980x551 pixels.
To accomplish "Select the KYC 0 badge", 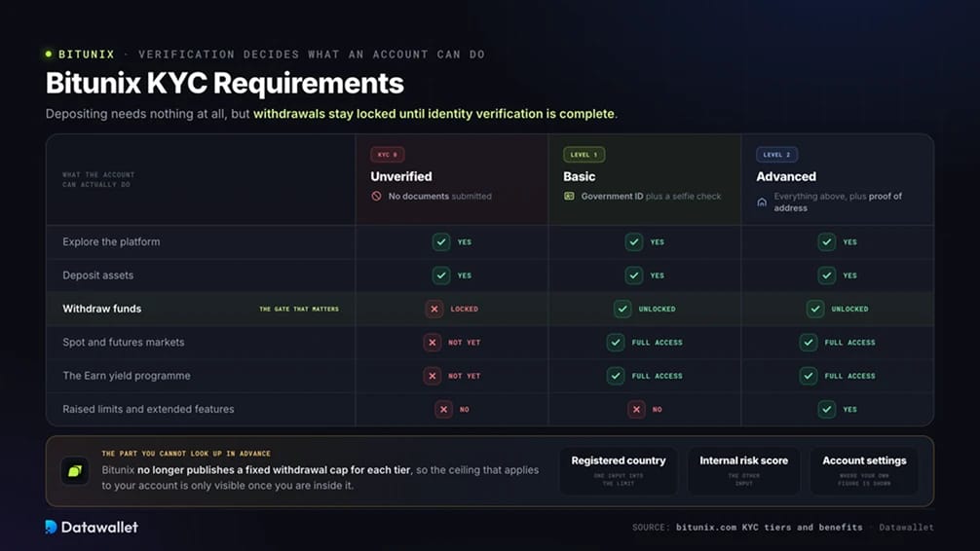I will [x=388, y=155].
